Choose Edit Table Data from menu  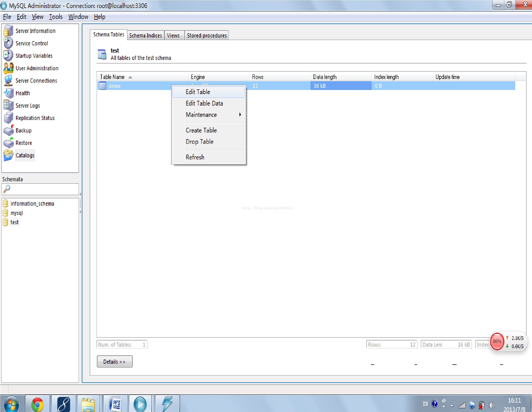point(208,103)
